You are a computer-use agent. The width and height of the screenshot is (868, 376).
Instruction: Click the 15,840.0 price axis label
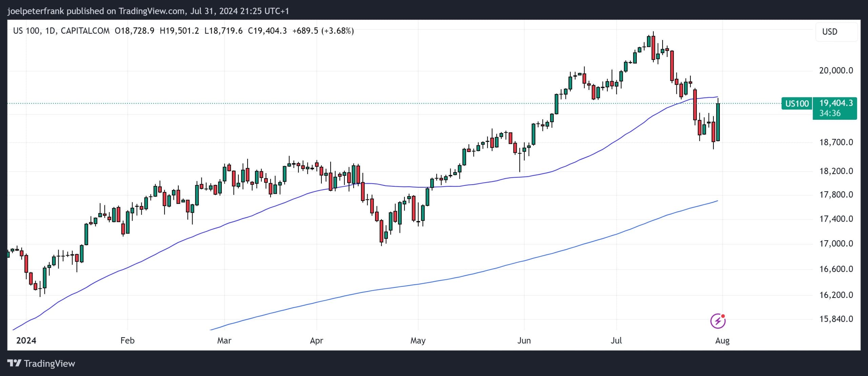point(836,319)
